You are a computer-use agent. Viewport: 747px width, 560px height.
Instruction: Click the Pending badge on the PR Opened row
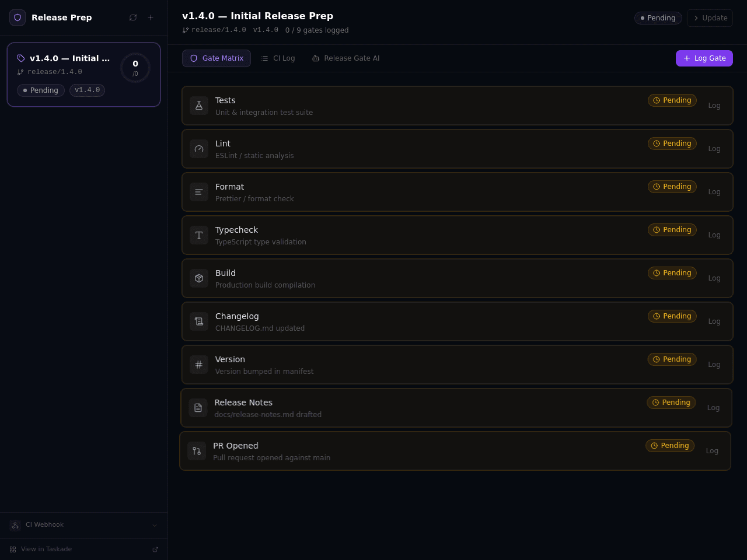point(670,446)
